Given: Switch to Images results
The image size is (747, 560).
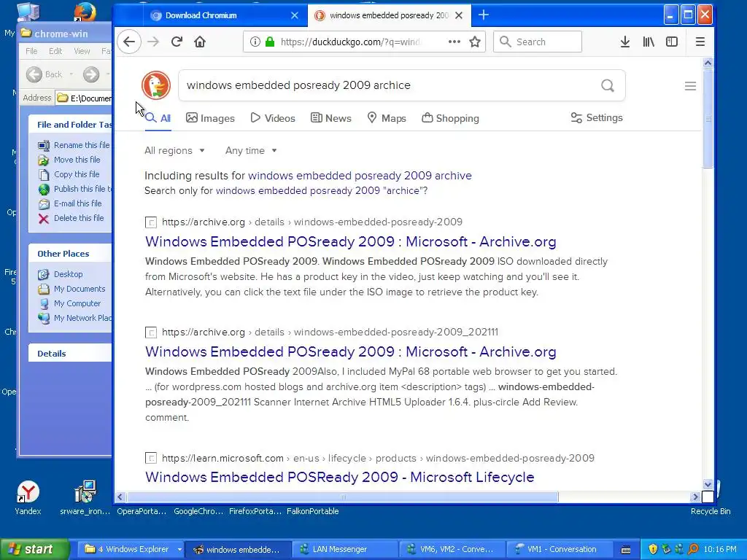Looking at the screenshot, I should pos(210,118).
